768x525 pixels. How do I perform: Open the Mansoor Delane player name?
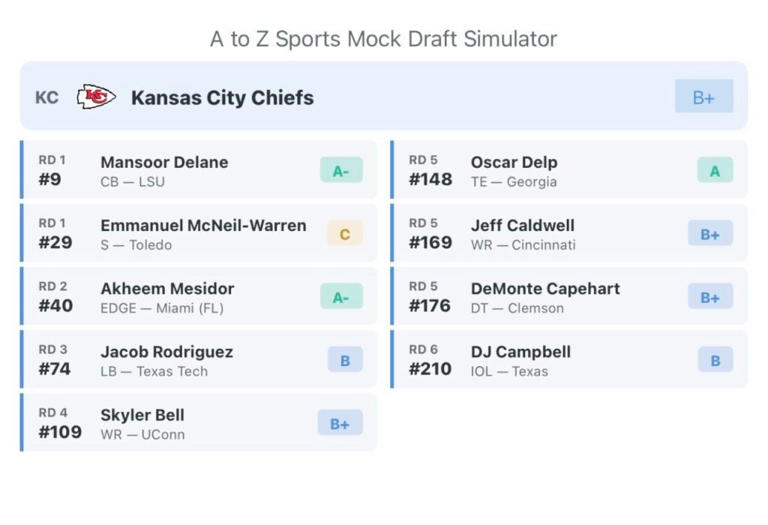coord(164,162)
